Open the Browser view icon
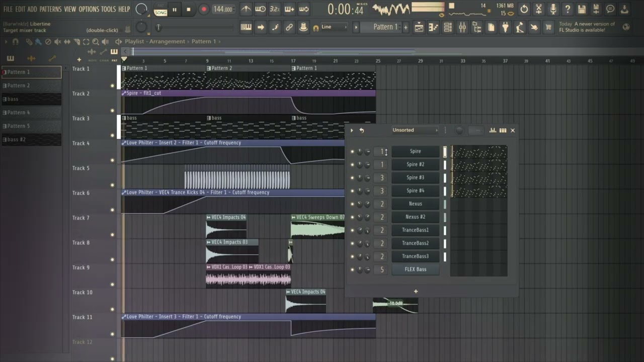The width and height of the screenshot is (644, 362). (x=476, y=28)
